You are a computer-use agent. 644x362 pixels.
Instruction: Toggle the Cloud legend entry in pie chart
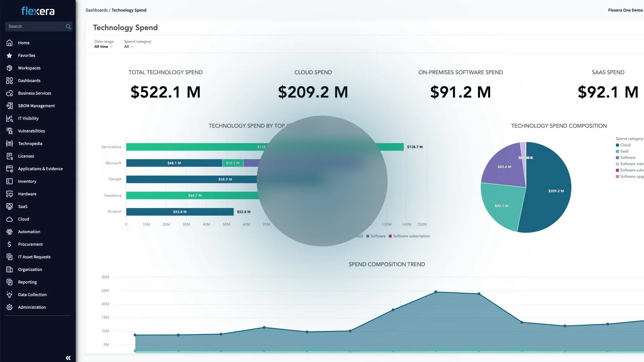point(625,145)
